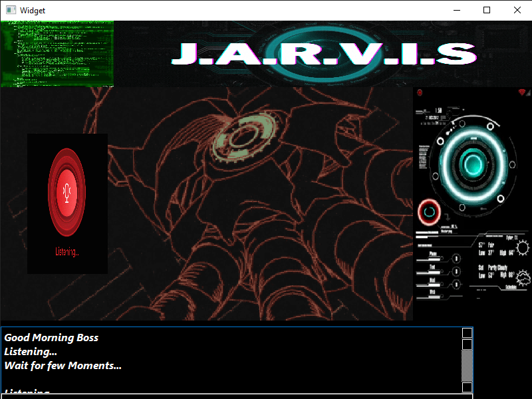Toggle the Text round knob
The width and height of the screenshot is (532, 399).
tap(456, 271)
